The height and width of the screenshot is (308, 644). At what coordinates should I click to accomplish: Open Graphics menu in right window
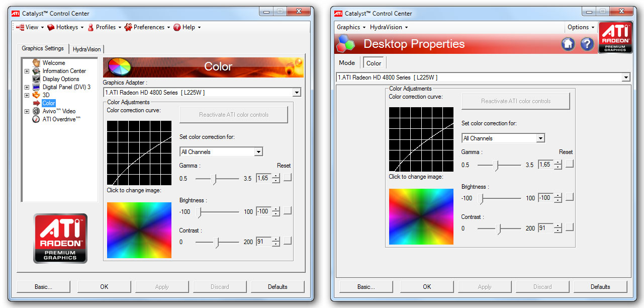click(x=350, y=27)
